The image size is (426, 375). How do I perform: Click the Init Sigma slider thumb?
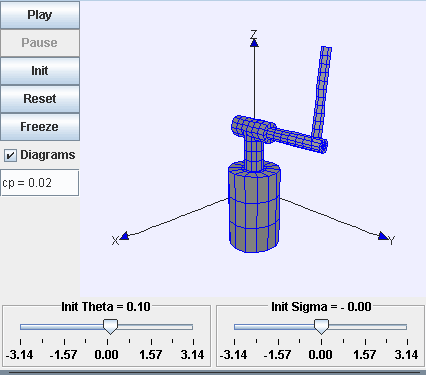[321, 327]
